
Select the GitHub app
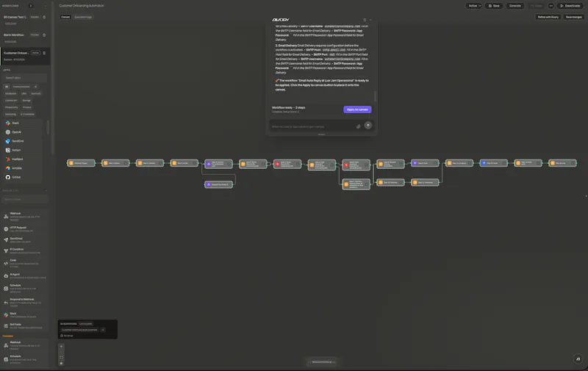click(23, 177)
